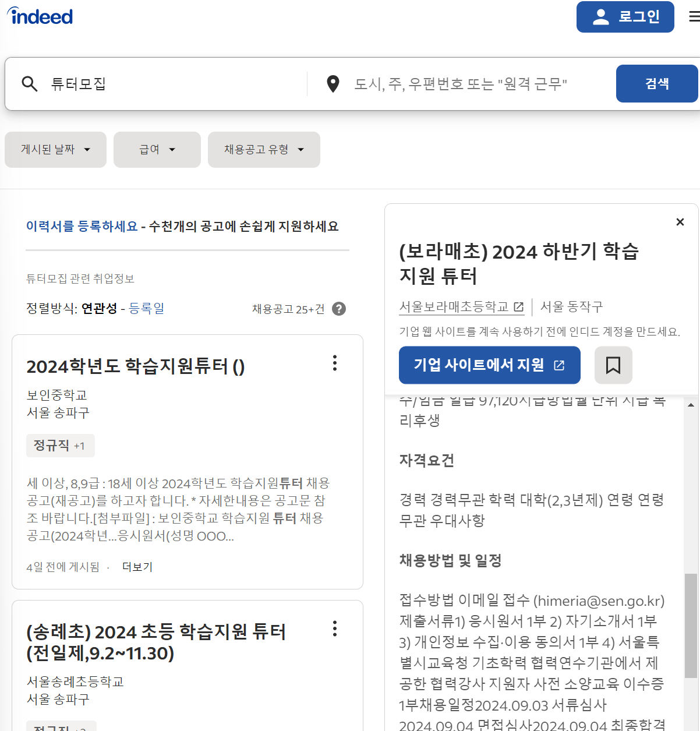Open the help tooltip question mark icon
The width and height of the screenshot is (700, 731).
(x=340, y=309)
